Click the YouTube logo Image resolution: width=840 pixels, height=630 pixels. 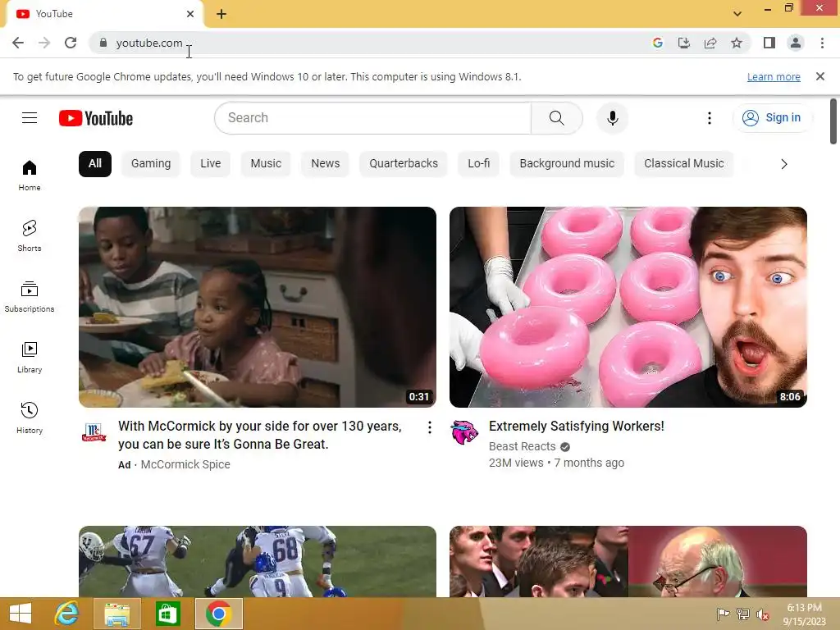coord(96,118)
